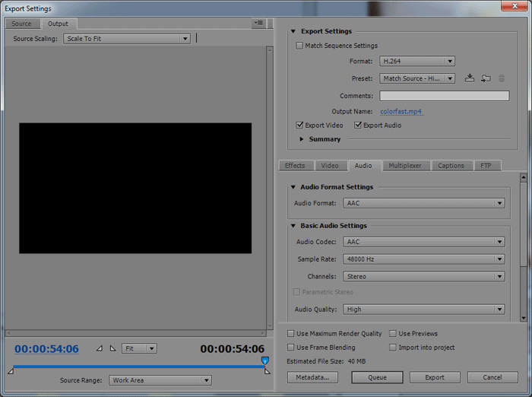Click the disabled Parametric Stereo checkbox
532x397 pixels.
tap(296, 292)
